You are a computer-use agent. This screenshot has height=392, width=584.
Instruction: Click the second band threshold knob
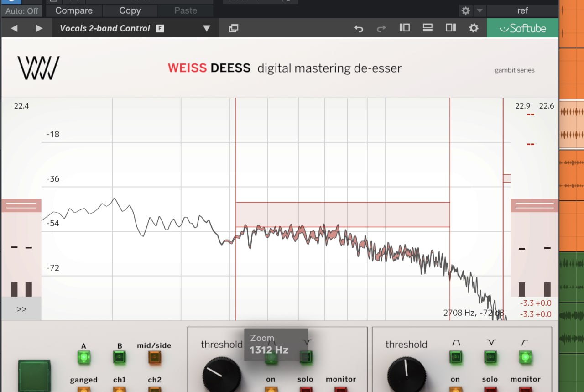407,376
